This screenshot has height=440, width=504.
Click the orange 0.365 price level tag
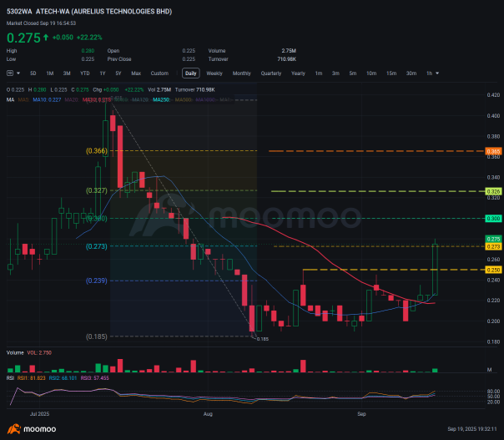493,152
